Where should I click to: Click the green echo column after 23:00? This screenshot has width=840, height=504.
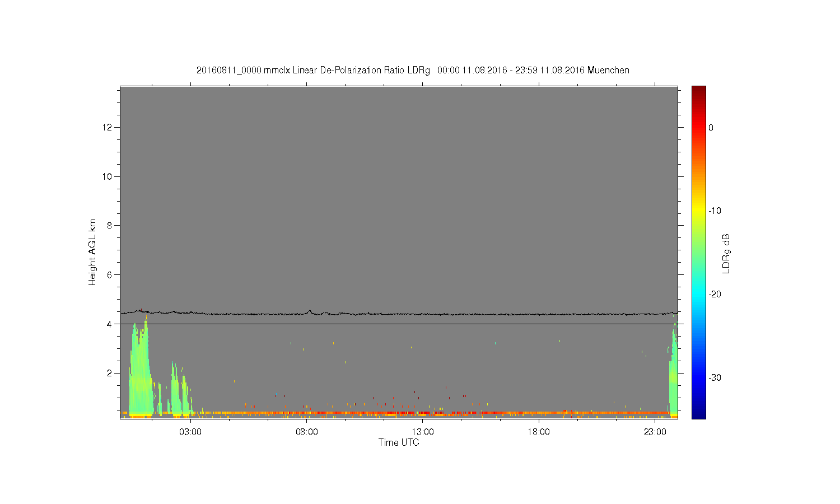[673, 372]
